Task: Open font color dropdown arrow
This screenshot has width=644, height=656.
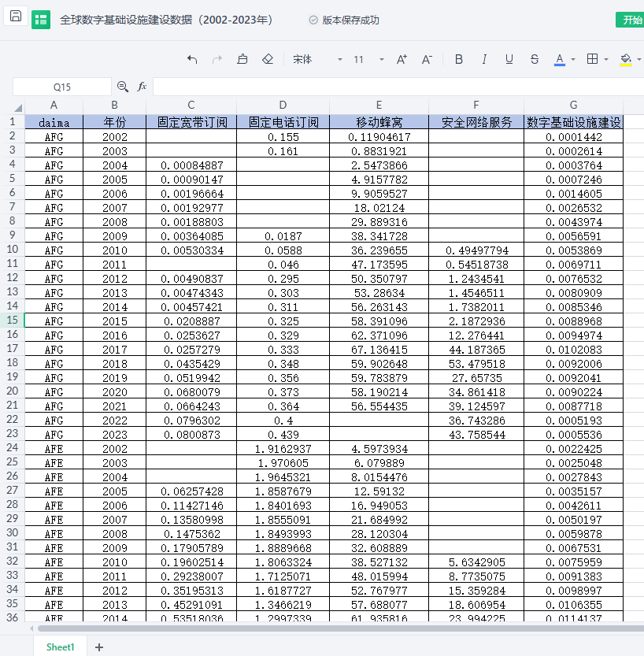Action: (573, 60)
